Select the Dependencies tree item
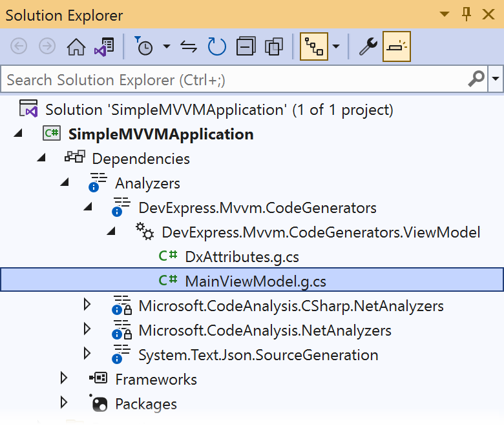This screenshot has height=426, width=504. 141,159
